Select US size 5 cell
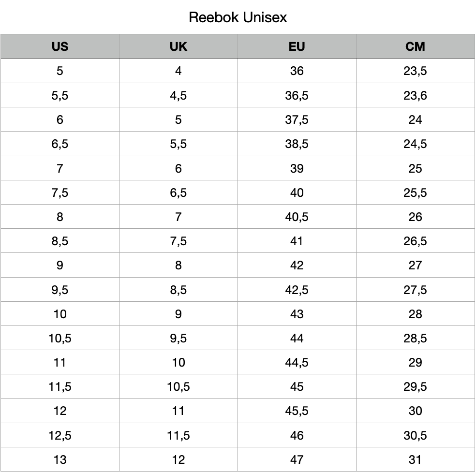The width and height of the screenshot is (476, 473). 60,71
